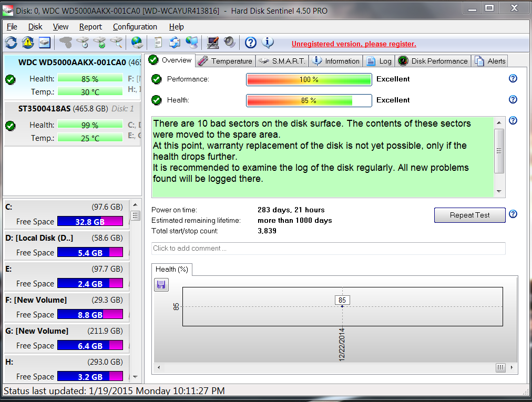Viewport: 532px width, 402px height.
Task: Switch to the Overview tab
Action: (170, 60)
